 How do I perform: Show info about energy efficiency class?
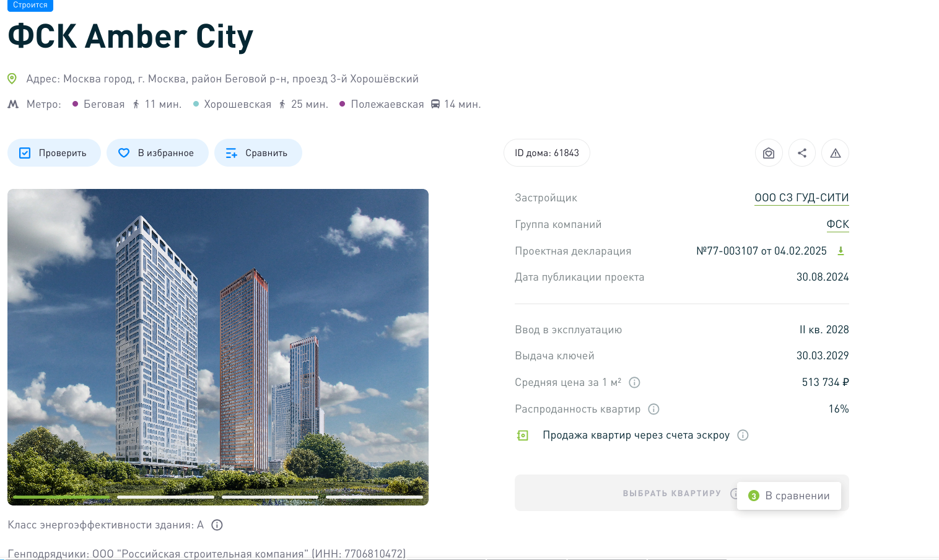tap(217, 525)
